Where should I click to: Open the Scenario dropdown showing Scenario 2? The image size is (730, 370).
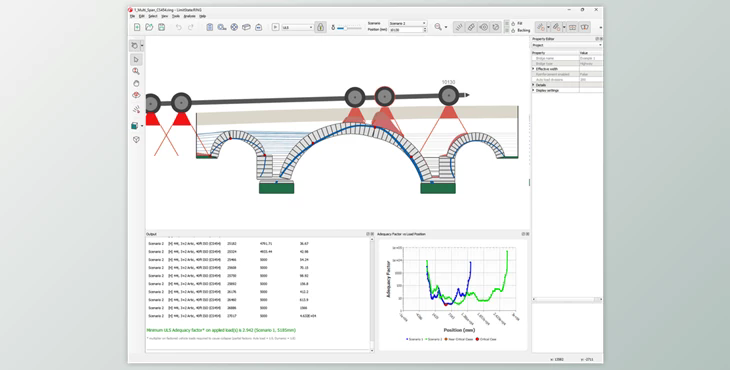click(407, 23)
